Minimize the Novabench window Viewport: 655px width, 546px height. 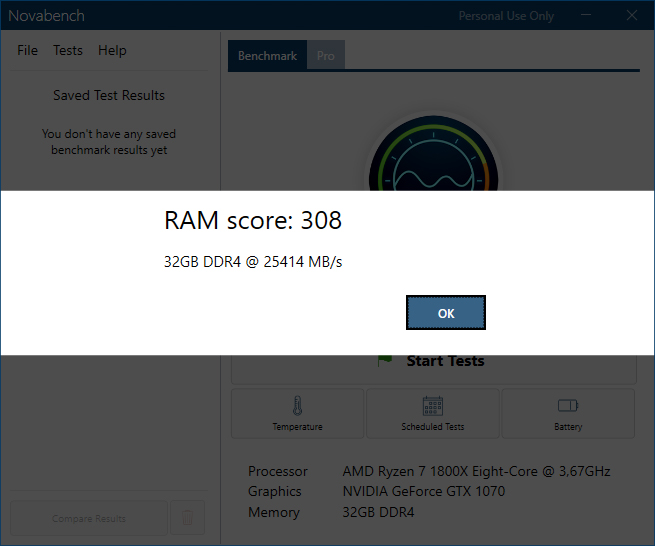pos(586,15)
